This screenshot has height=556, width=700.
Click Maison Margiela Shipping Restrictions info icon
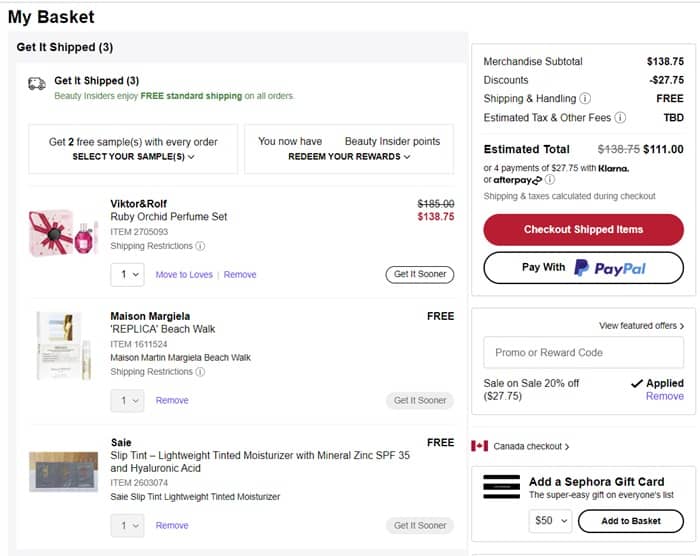click(200, 372)
